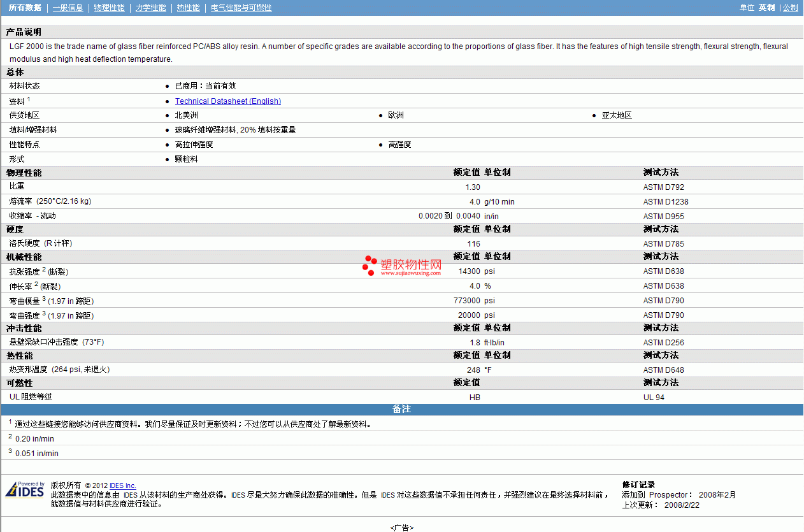Click the <广告> label at page bottom
The image size is (804, 532).
point(402,528)
